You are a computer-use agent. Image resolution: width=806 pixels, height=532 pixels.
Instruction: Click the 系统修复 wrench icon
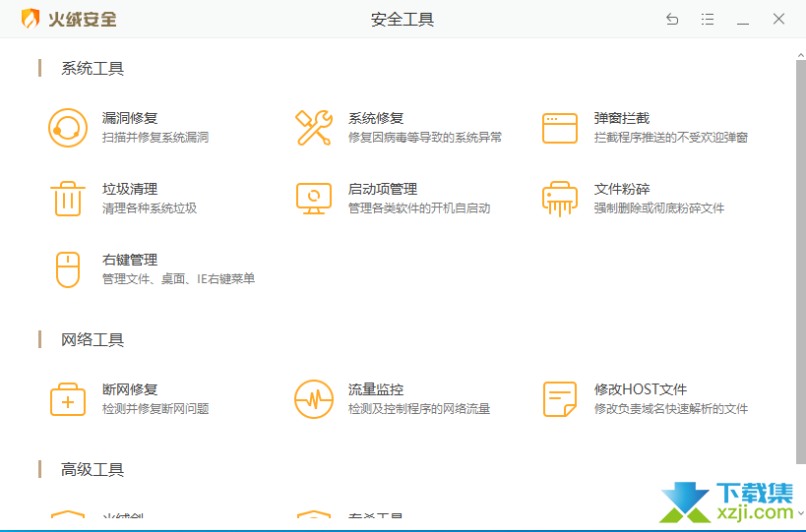click(314, 128)
